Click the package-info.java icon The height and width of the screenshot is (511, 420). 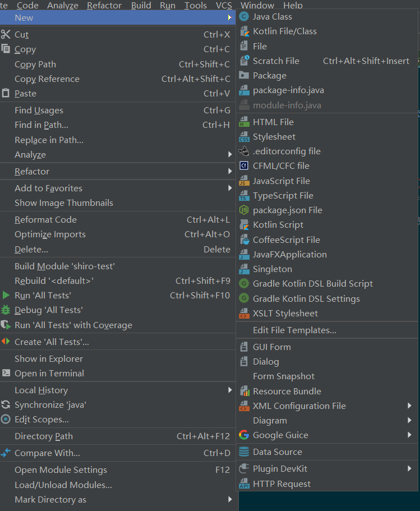tap(244, 90)
